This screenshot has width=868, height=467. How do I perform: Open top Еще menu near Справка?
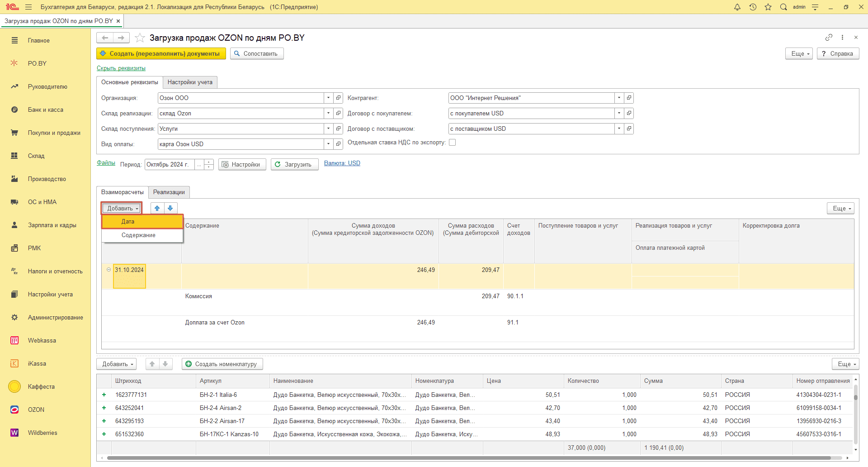click(799, 53)
